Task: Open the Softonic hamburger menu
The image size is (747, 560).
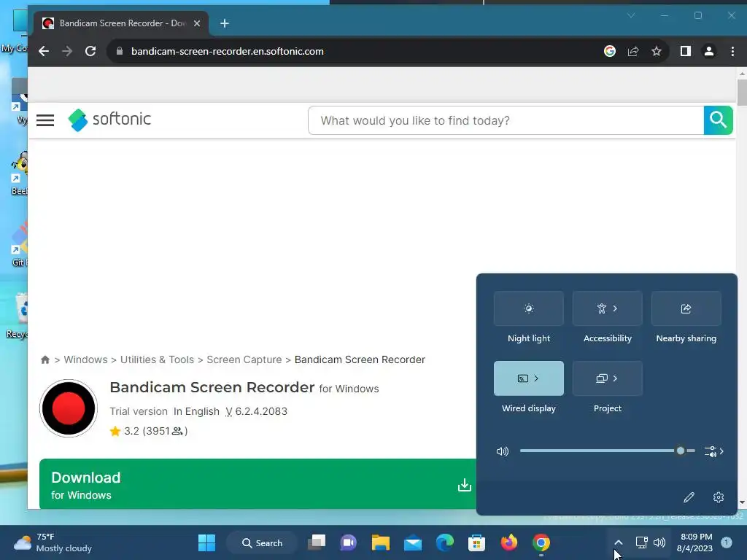Action: pos(45,120)
